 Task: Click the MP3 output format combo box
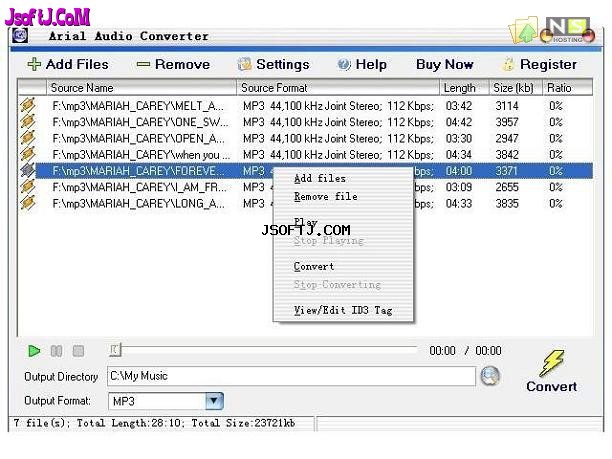(165, 401)
